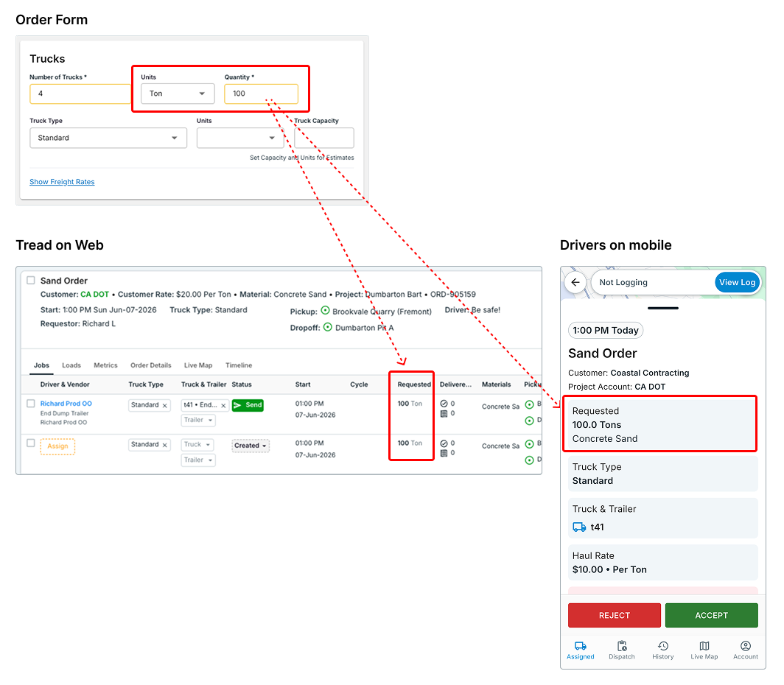784x685 pixels.
Task: Click the Number of Trucks field
Action: (80, 94)
